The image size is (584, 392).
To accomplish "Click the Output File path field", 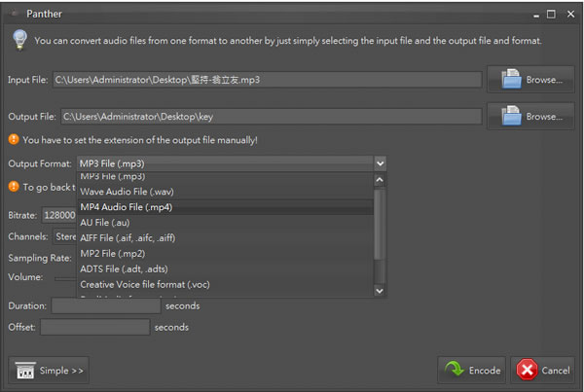I will [x=272, y=117].
